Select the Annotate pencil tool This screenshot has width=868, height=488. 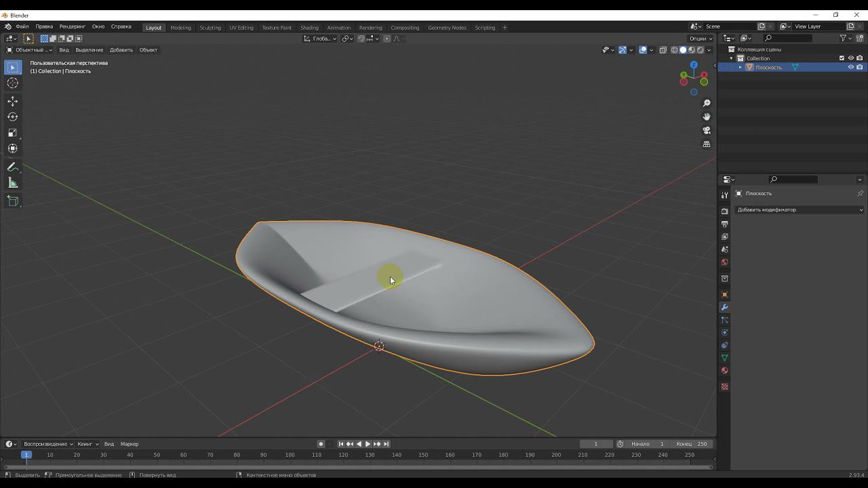click(x=12, y=167)
